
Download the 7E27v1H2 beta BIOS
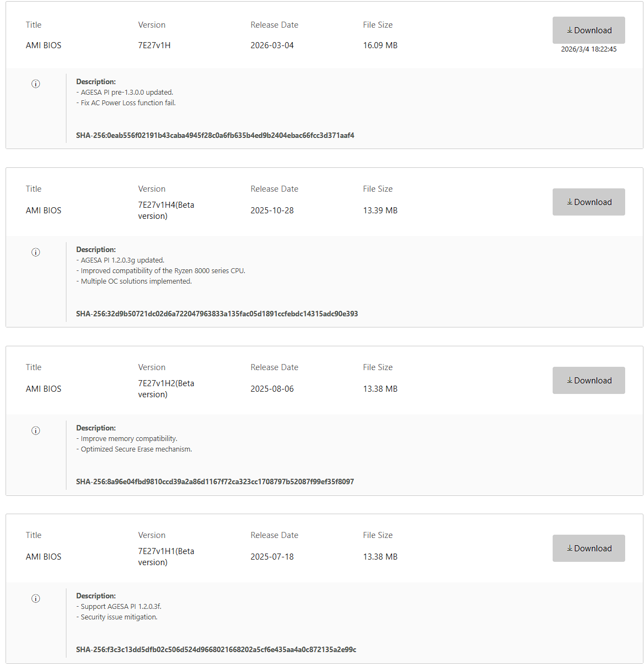pyautogui.click(x=589, y=380)
